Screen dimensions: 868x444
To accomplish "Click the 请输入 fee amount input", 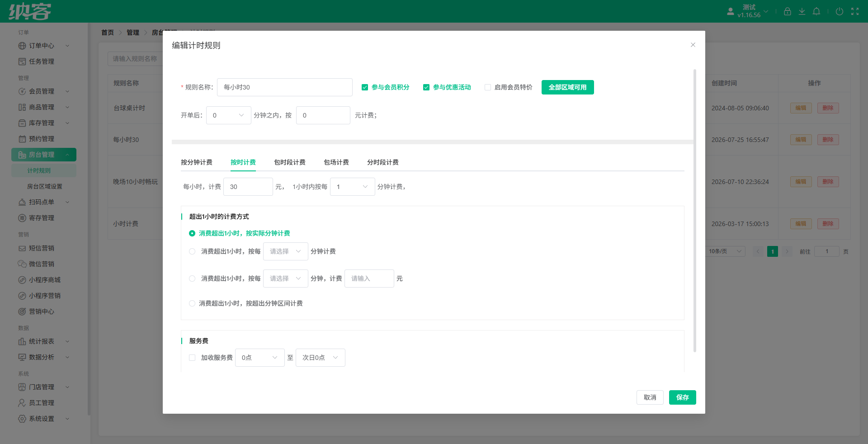I will [x=369, y=279].
